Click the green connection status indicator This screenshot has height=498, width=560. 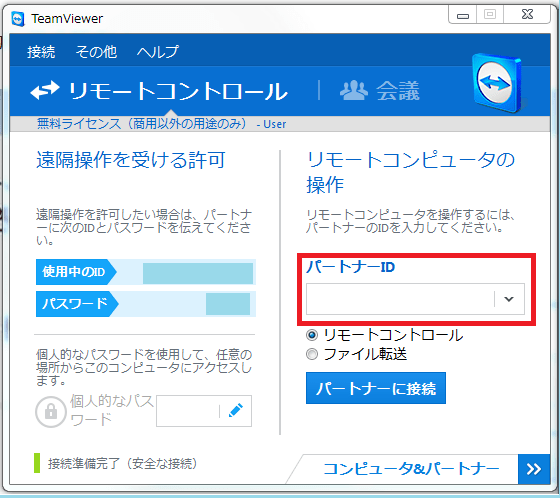coord(37,463)
